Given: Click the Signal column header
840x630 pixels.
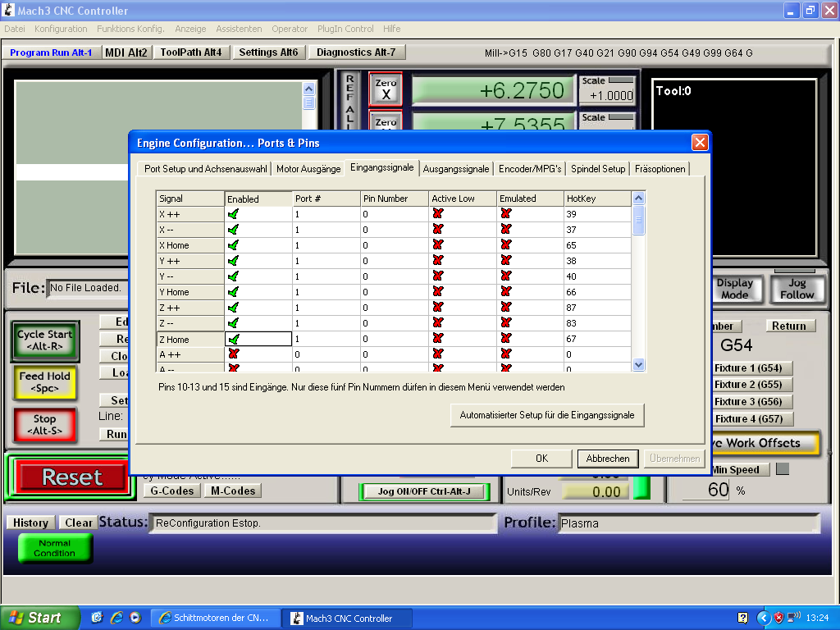Looking at the screenshot, I should (190, 199).
